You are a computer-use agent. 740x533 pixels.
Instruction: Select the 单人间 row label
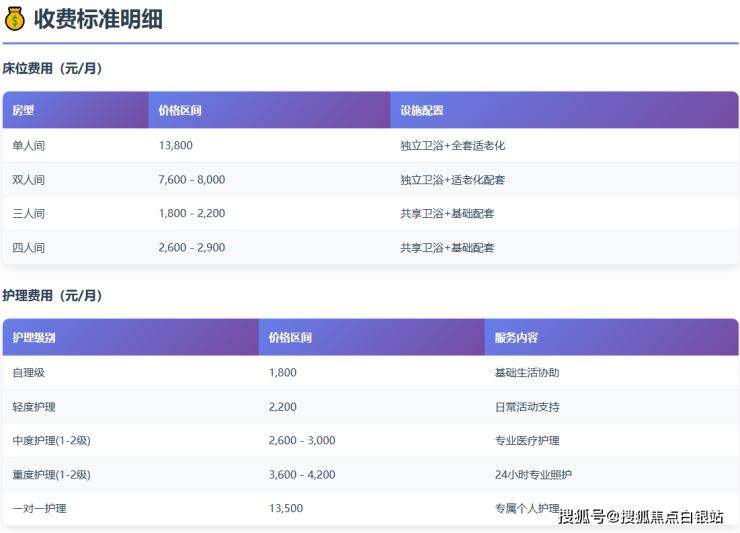click(x=28, y=146)
